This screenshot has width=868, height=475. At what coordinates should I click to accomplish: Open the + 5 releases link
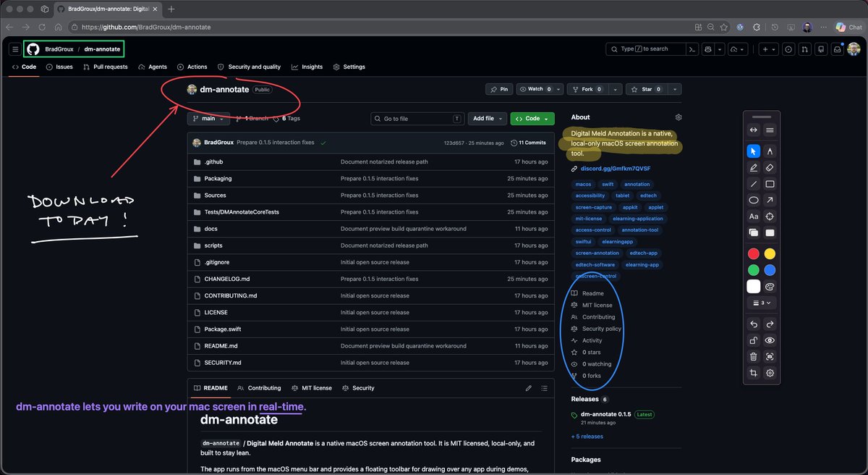pyautogui.click(x=587, y=437)
